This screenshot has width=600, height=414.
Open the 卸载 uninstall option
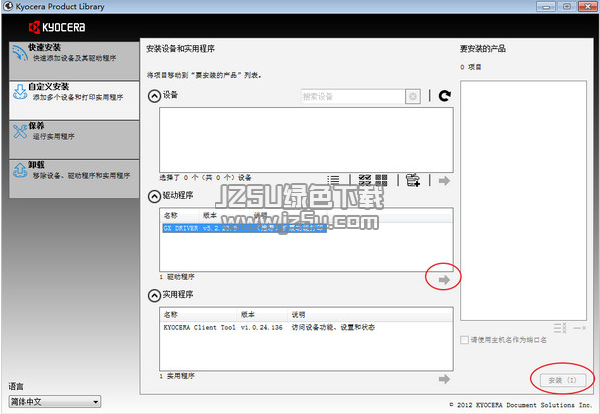pyautogui.click(x=74, y=179)
